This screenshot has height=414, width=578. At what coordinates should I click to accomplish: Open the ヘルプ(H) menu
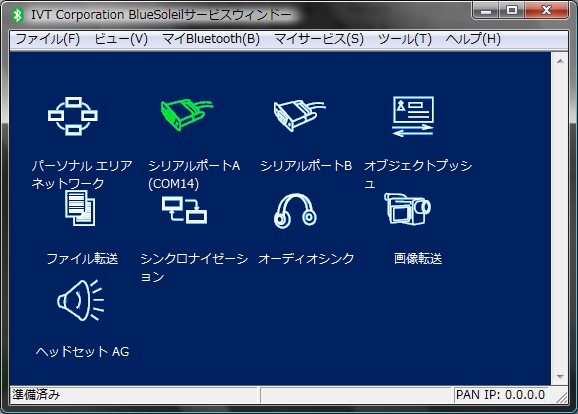[x=473, y=39]
